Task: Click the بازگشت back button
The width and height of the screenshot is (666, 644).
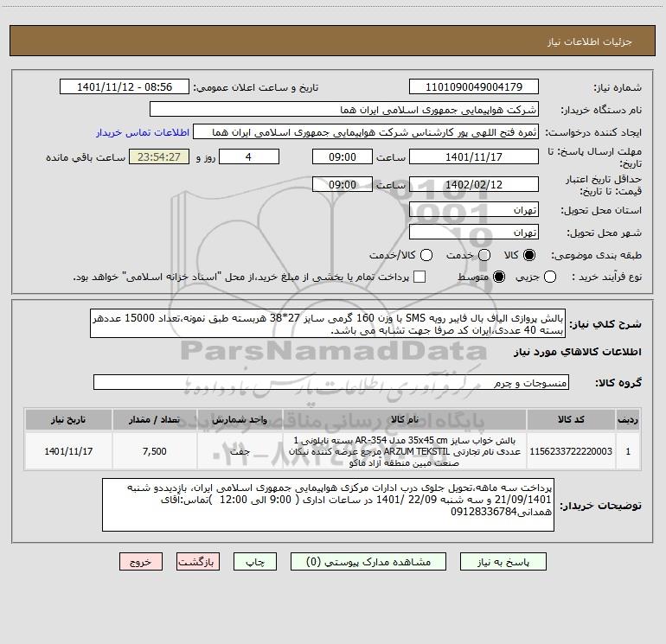Action: pyautogui.click(x=198, y=562)
